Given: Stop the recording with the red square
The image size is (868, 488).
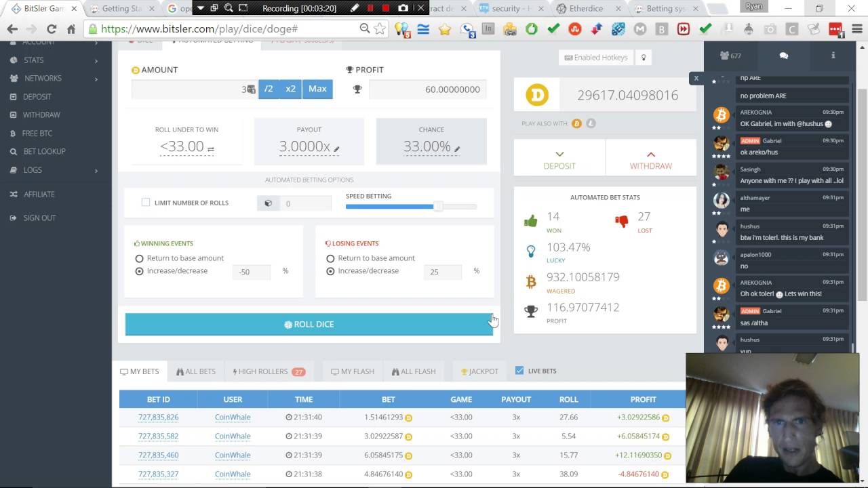Looking at the screenshot, I should pyautogui.click(x=386, y=8).
